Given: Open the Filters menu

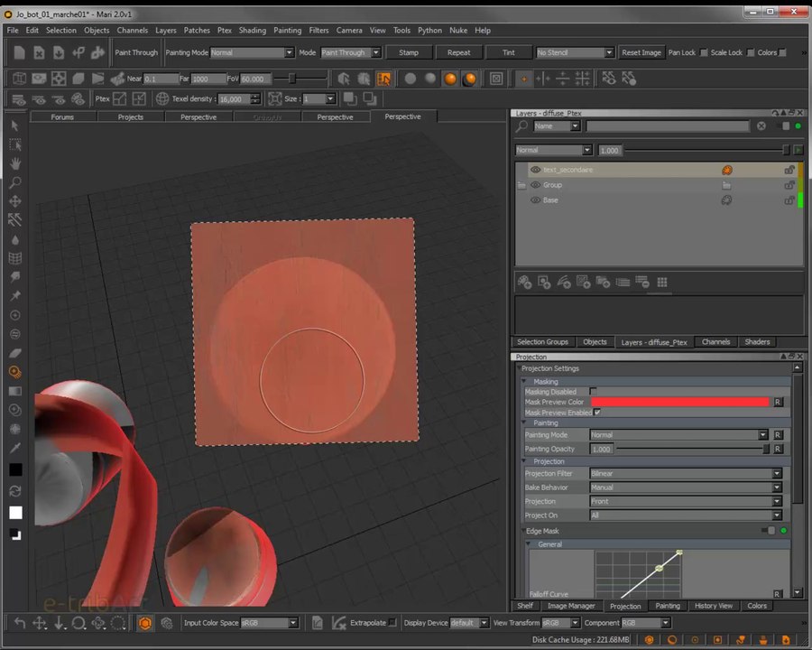Looking at the screenshot, I should click(318, 30).
